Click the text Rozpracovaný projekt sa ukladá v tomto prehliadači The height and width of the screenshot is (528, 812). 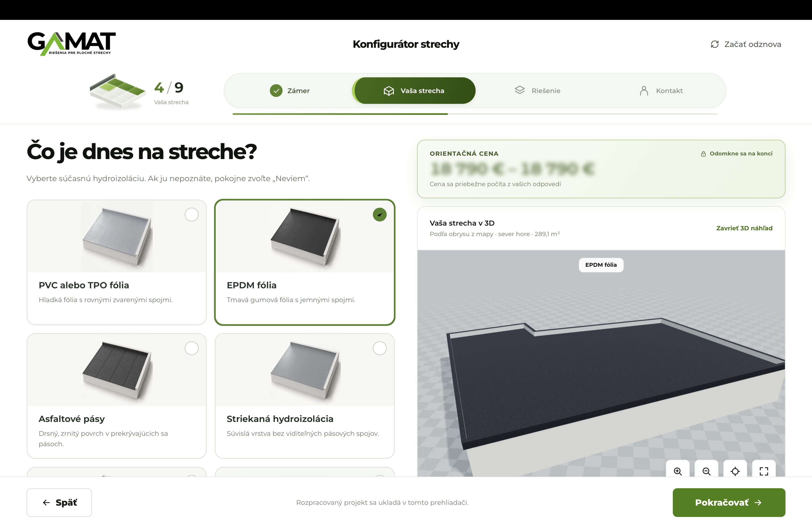click(x=382, y=502)
